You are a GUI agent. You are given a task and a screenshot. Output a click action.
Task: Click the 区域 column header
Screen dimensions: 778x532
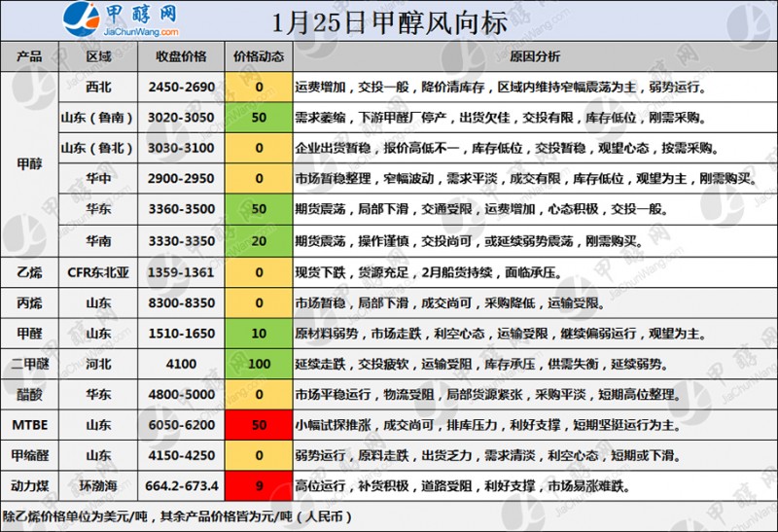tap(98, 56)
